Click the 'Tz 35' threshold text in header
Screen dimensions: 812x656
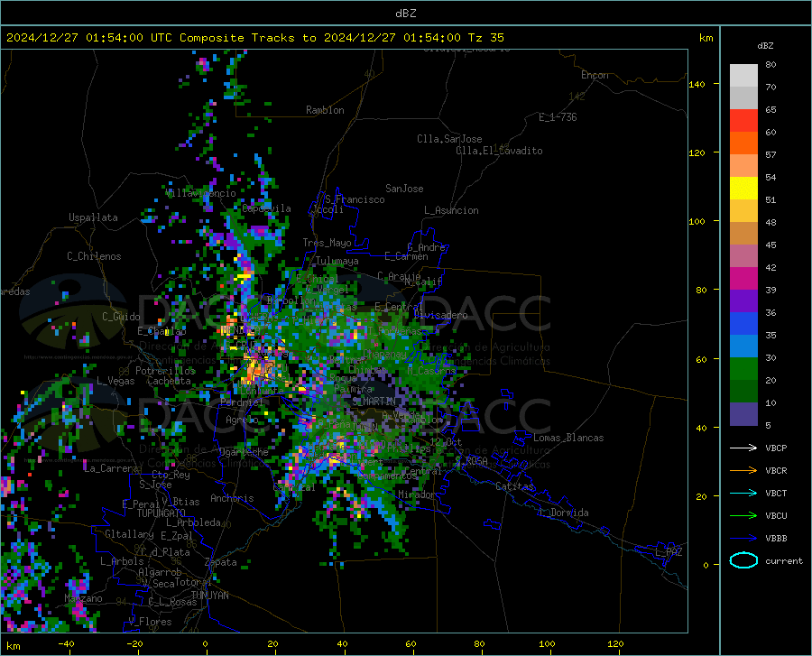(485, 38)
